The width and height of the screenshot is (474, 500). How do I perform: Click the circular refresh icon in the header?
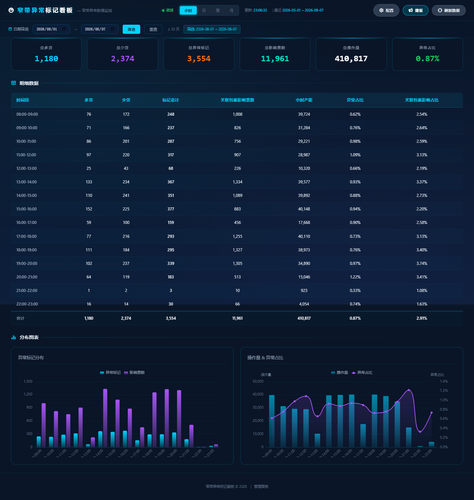click(x=440, y=10)
